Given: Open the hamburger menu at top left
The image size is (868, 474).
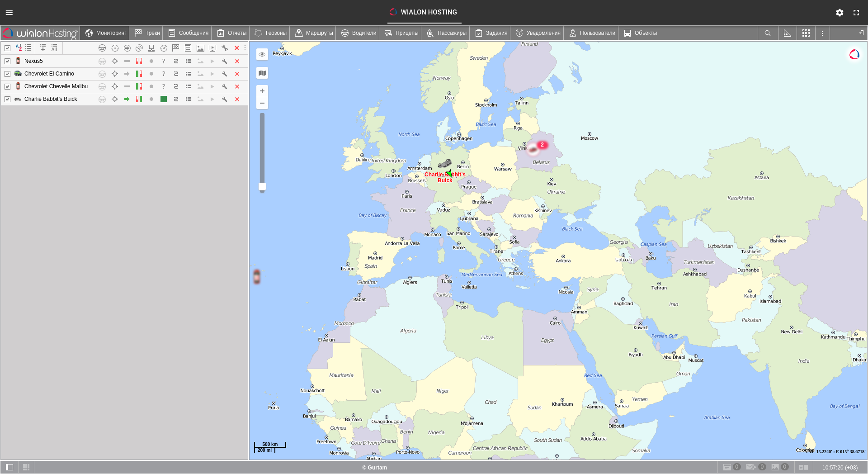Looking at the screenshot, I should point(9,12).
